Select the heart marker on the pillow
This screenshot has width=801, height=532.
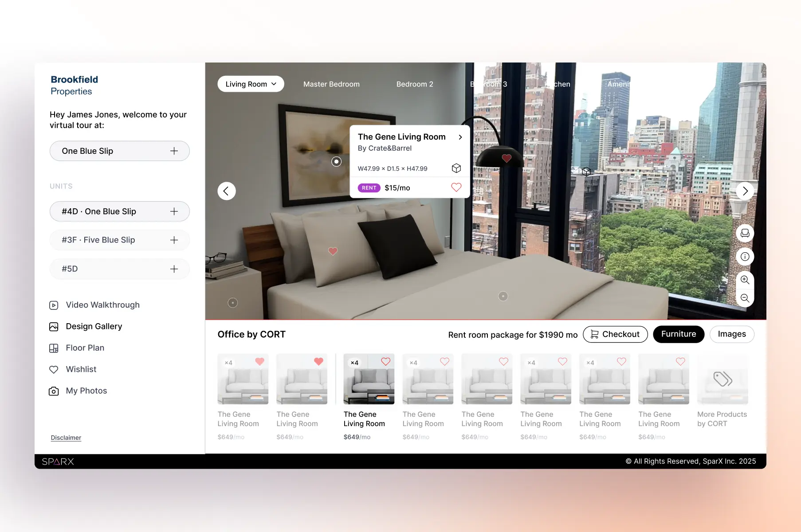click(x=333, y=251)
